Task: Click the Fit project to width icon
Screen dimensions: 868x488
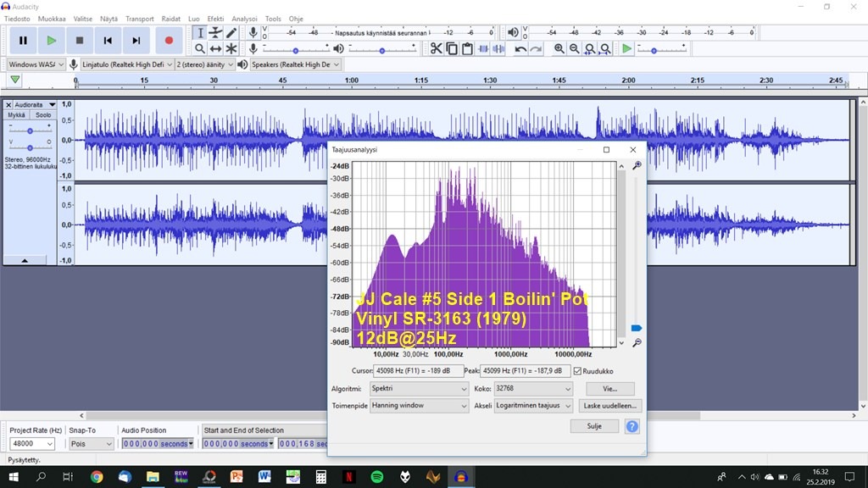Action: (x=605, y=48)
